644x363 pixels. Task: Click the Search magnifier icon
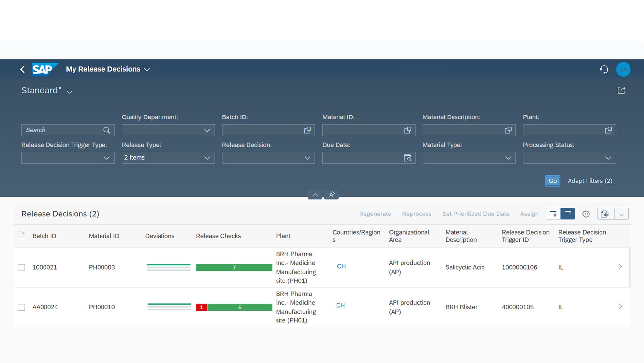(106, 130)
